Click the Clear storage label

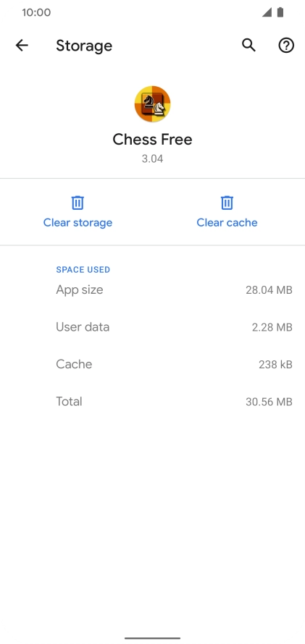click(78, 223)
